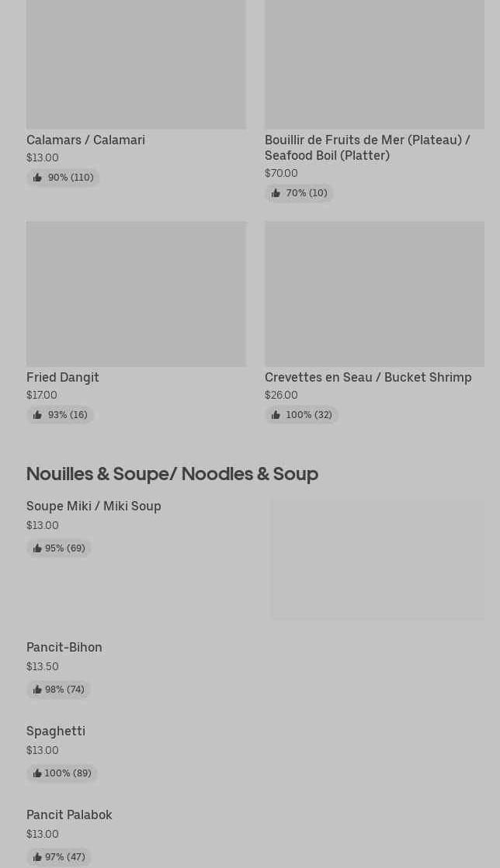Screen dimensions: 500x868
Task: Click the Calamari photo thumbnail
Action: point(137,64)
